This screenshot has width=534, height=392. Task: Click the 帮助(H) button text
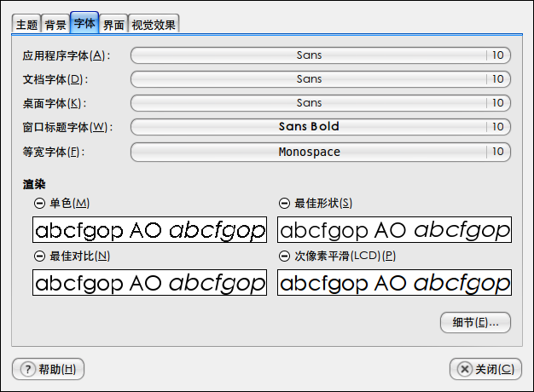[57, 369]
